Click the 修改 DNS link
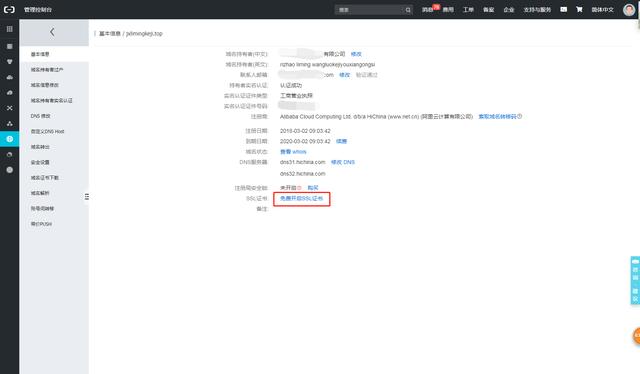The height and width of the screenshot is (374, 640). click(342, 162)
